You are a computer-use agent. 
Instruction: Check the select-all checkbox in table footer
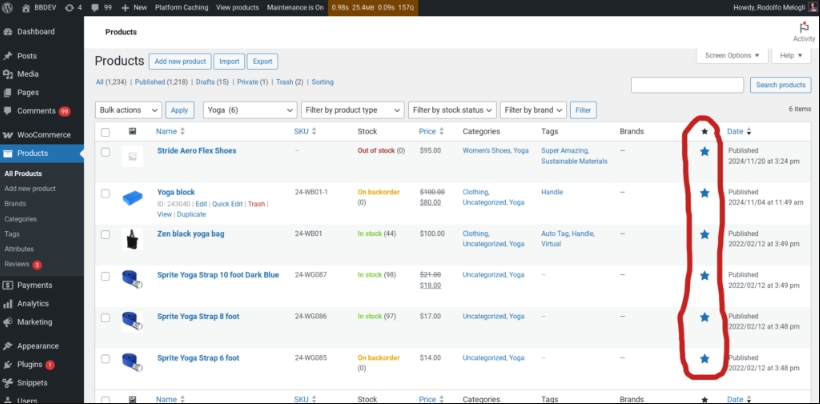pyautogui.click(x=105, y=399)
